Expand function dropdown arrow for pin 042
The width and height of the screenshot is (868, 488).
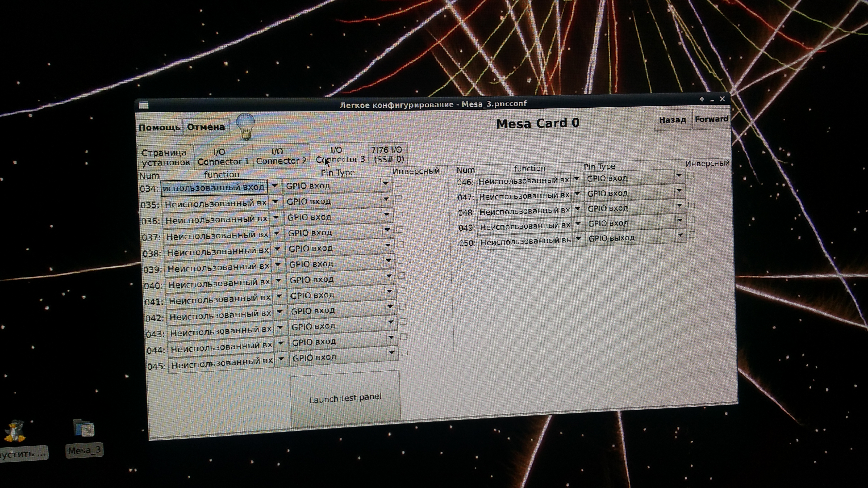(x=279, y=312)
